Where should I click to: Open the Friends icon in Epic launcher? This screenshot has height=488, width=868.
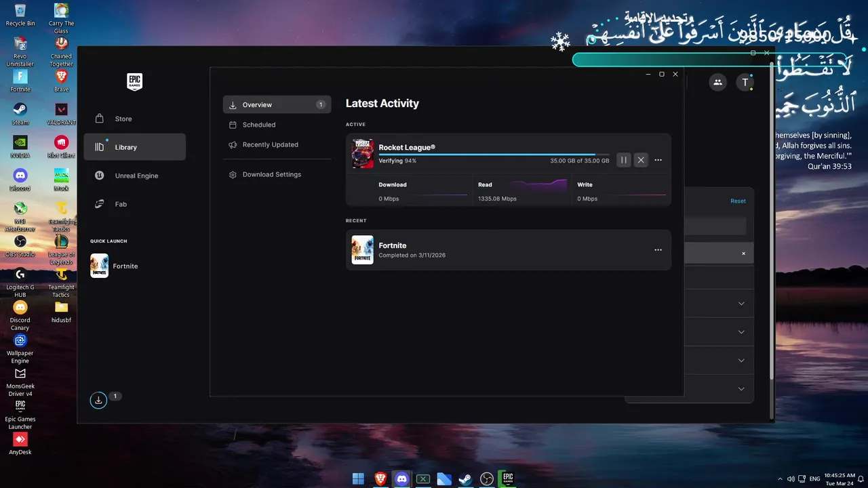(717, 83)
